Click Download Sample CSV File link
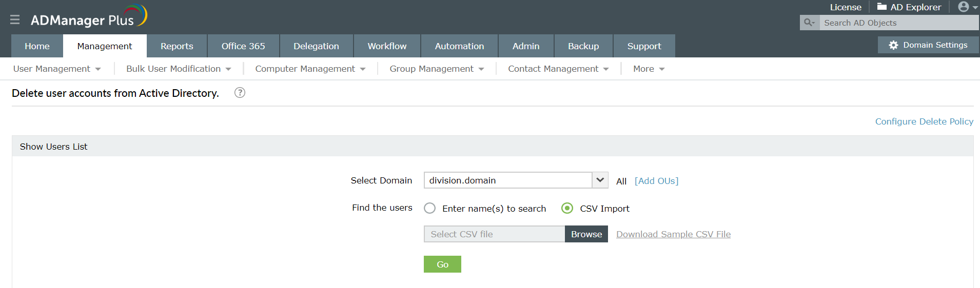 673,234
